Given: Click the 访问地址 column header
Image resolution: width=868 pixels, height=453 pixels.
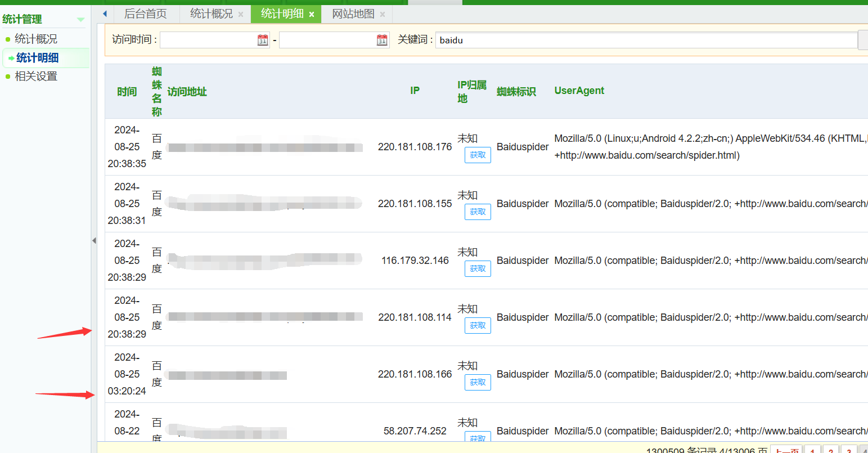Looking at the screenshot, I should pos(187,92).
